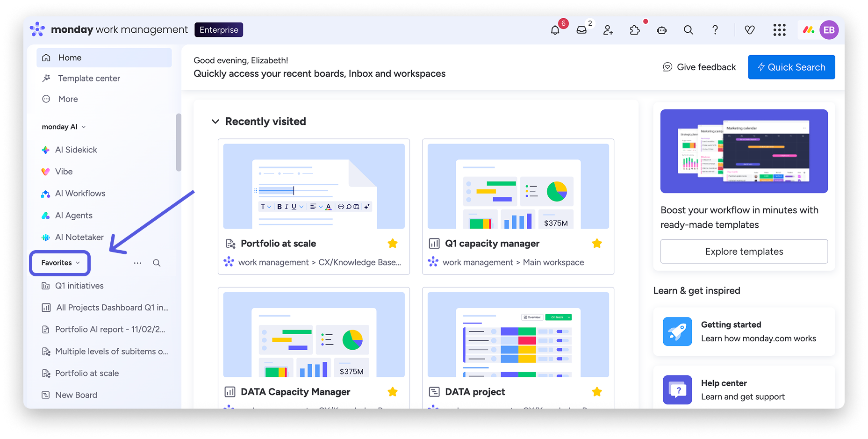868x439 pixels.
Task: Open DATA Capacity Manager card thumbnail
Action: click(314, 335)
